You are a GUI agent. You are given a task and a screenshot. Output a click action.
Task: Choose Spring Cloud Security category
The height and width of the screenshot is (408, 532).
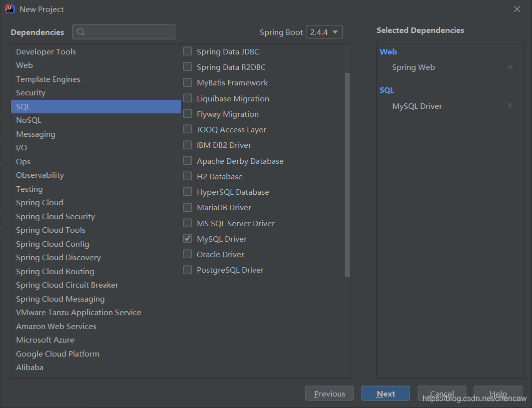click(96, 216)
